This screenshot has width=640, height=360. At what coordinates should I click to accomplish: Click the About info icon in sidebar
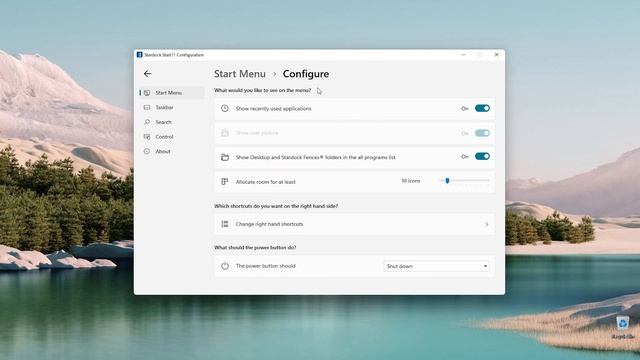pyautogui.click(x=147, y=151)
